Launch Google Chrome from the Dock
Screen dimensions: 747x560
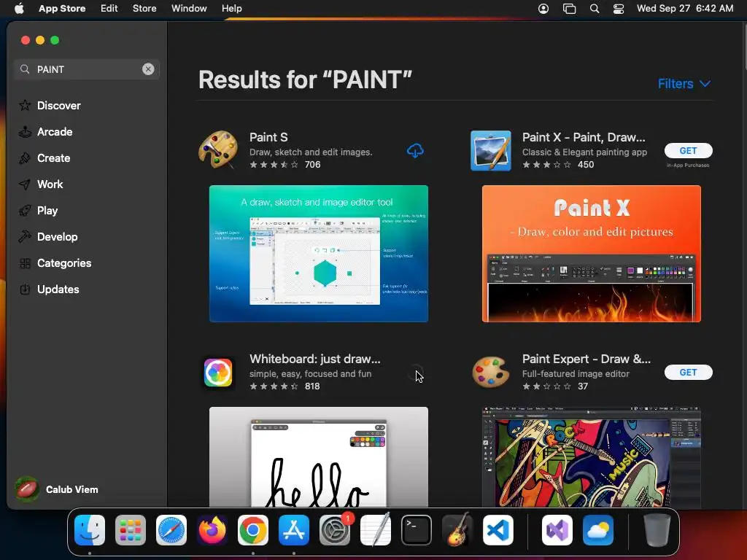253,530
